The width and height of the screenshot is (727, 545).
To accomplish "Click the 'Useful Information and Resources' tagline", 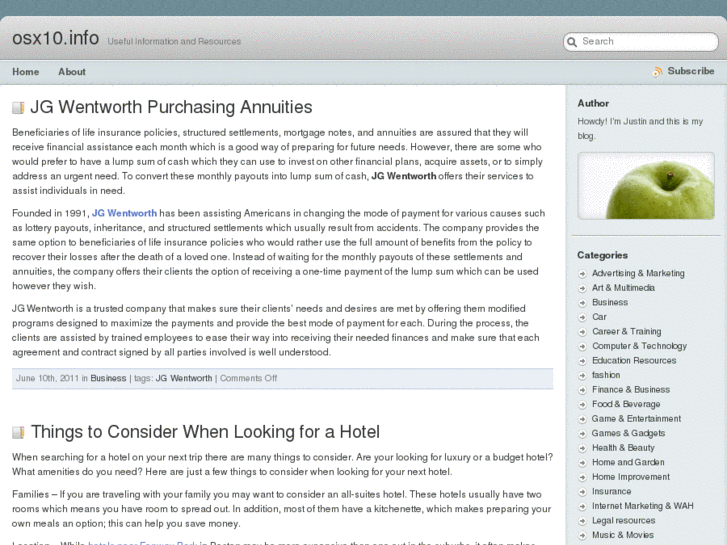I will click(x=174, y=41).
